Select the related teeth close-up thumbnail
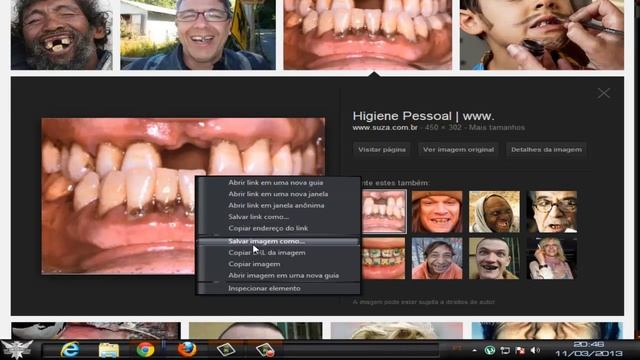Viewport: 640px width, 360px height. pos(384,211)
